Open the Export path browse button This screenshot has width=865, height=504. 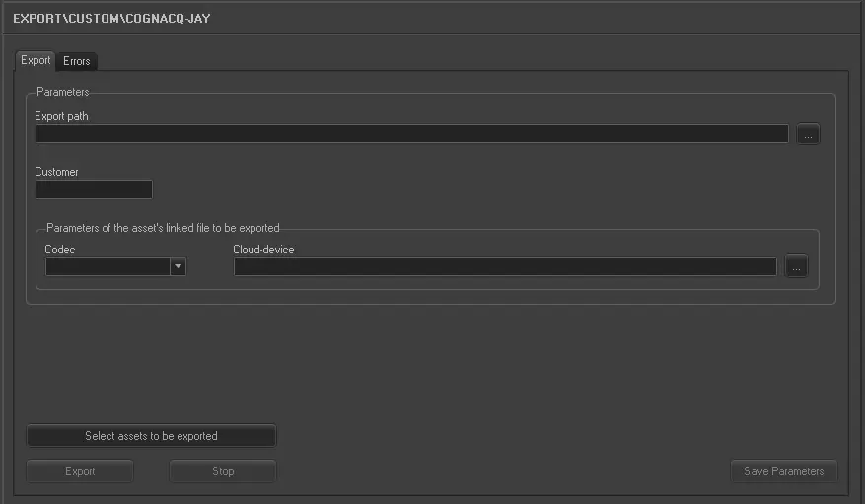coord(808,134)
